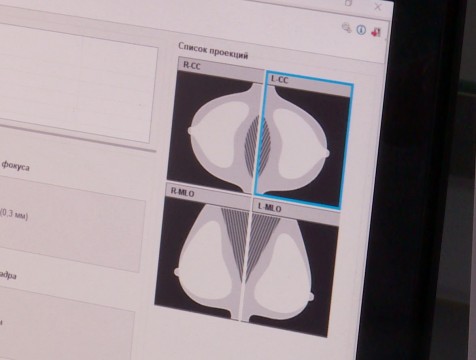Click the red exit door icon
Image resolution: width=476 pixels, height=360 pixels.
[x=376, y=32]
